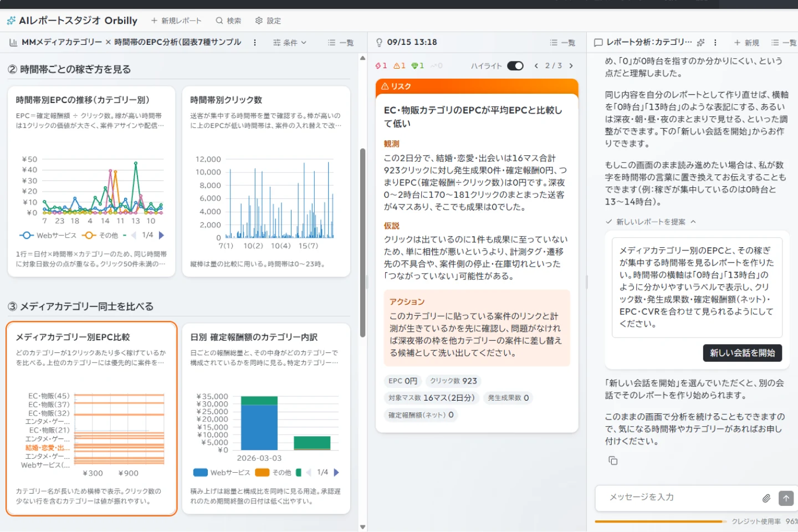Copy the assistant message with copy icon
The width and height of the screenshot is (798, 532).
(x=613, y=461)
